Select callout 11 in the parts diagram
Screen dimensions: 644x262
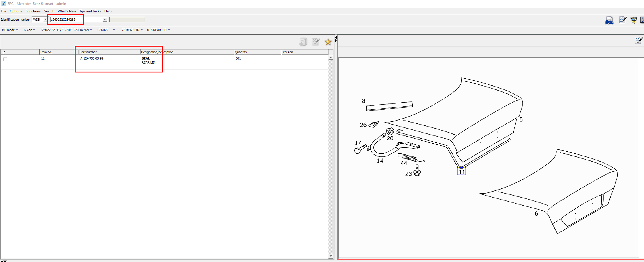pos(461,172)
